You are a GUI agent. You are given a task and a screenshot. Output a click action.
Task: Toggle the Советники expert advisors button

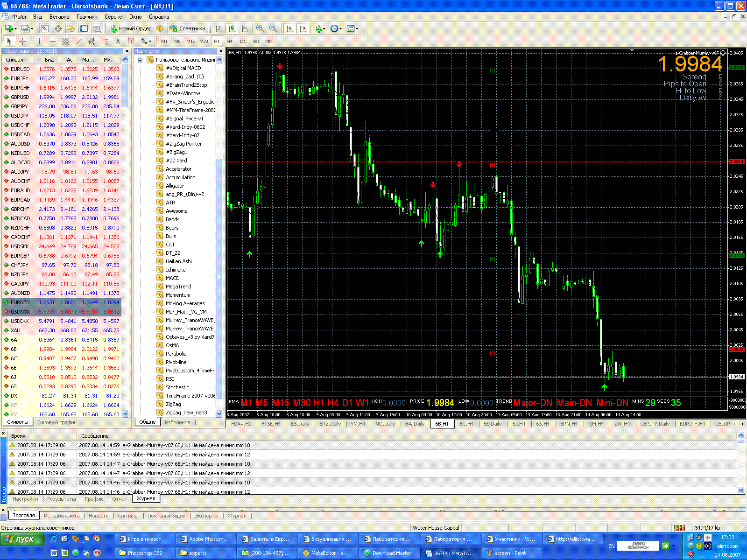tap(187, 28)
